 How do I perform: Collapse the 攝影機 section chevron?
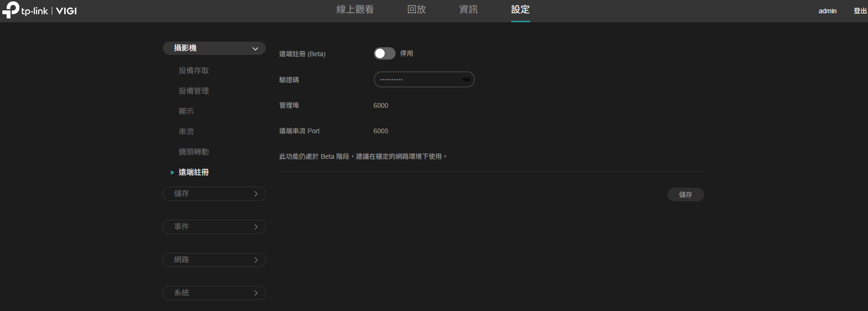pyautogui.click(x=255, y=49)
